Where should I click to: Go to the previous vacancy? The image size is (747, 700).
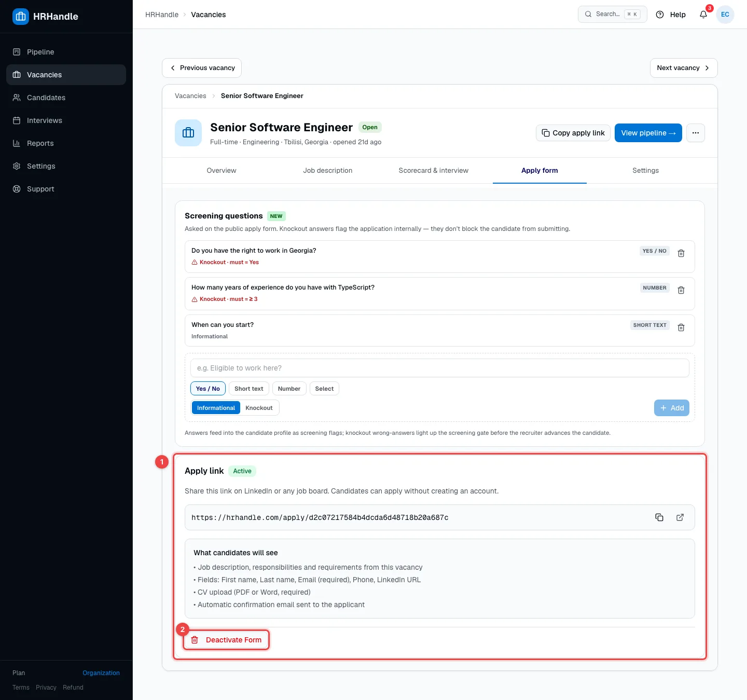click(202, 68)
